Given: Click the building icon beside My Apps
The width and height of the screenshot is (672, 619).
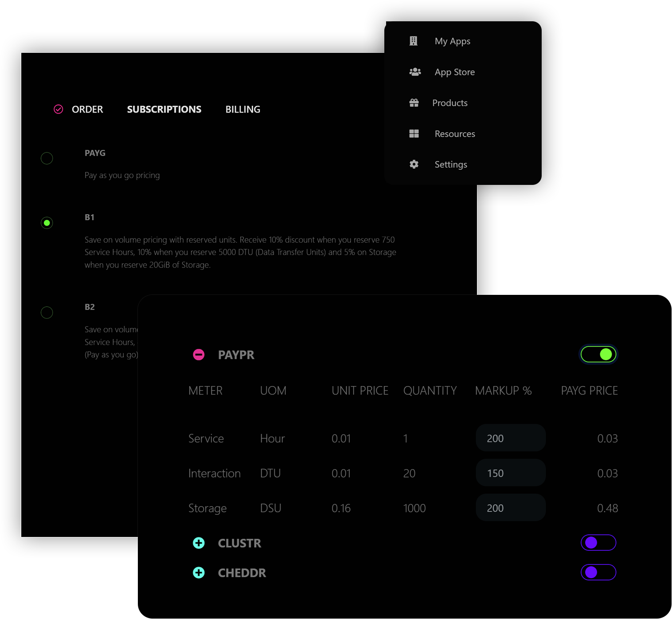Looking at the screenshot, I should 413,41.
